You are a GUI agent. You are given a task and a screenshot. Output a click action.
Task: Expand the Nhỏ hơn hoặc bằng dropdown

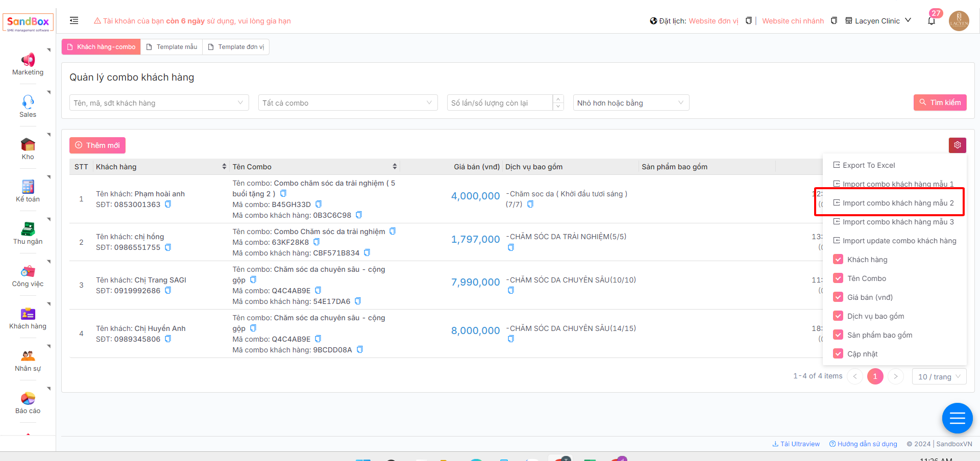(x=630, y=103)
